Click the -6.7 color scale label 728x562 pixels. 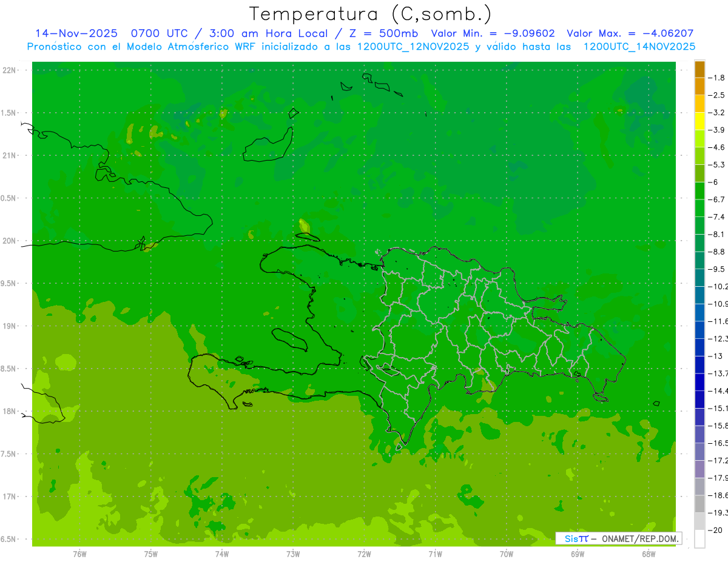716,199
